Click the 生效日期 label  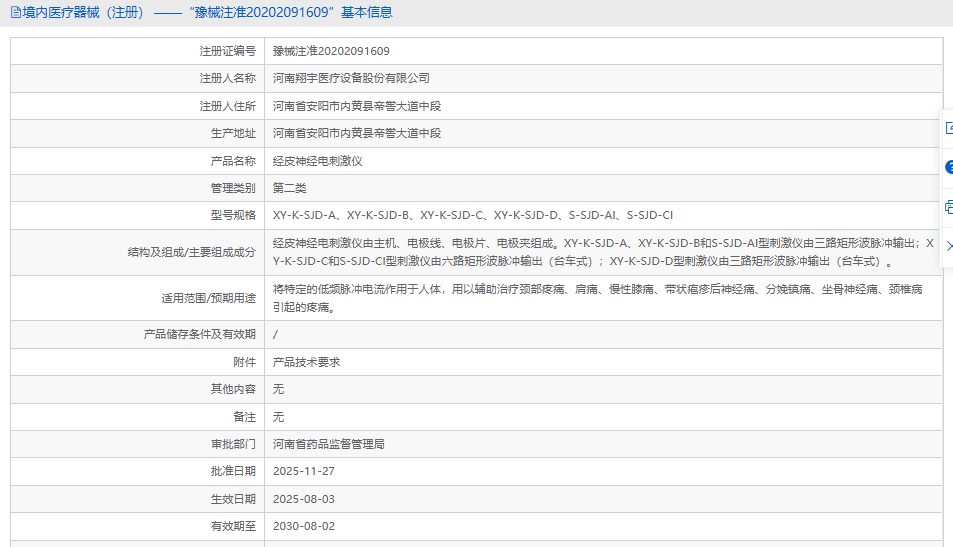coord(233,499)
